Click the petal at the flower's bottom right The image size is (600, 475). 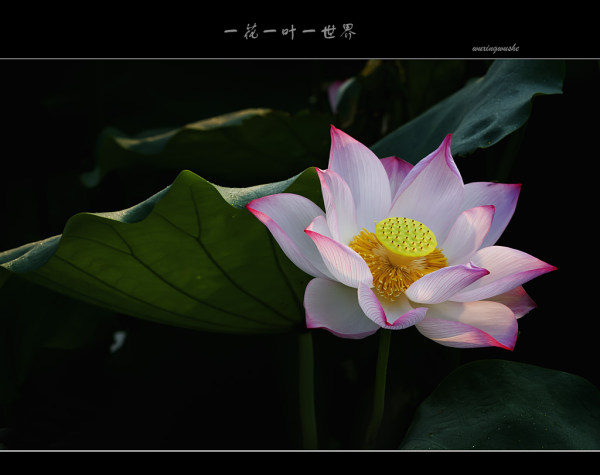[468, 323]
